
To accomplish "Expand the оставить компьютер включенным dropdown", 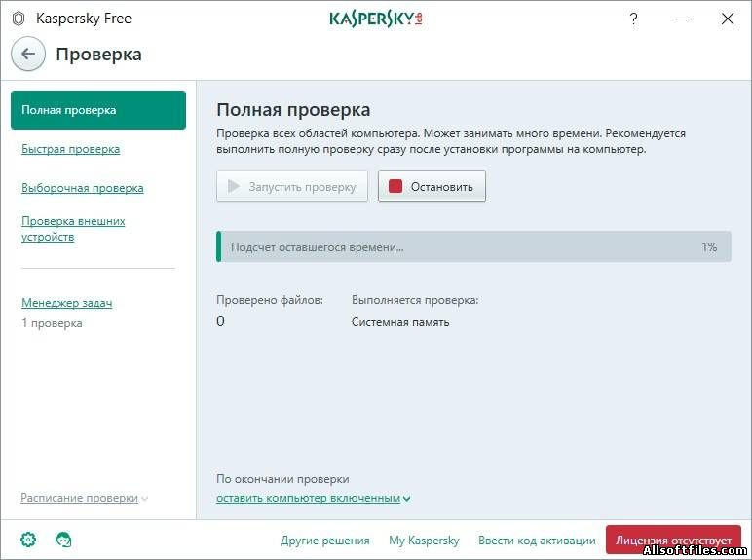I will [x=314, y=498].
